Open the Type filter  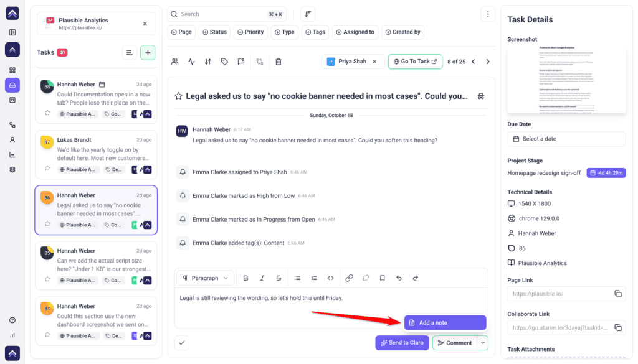click(x=284, y=32)
